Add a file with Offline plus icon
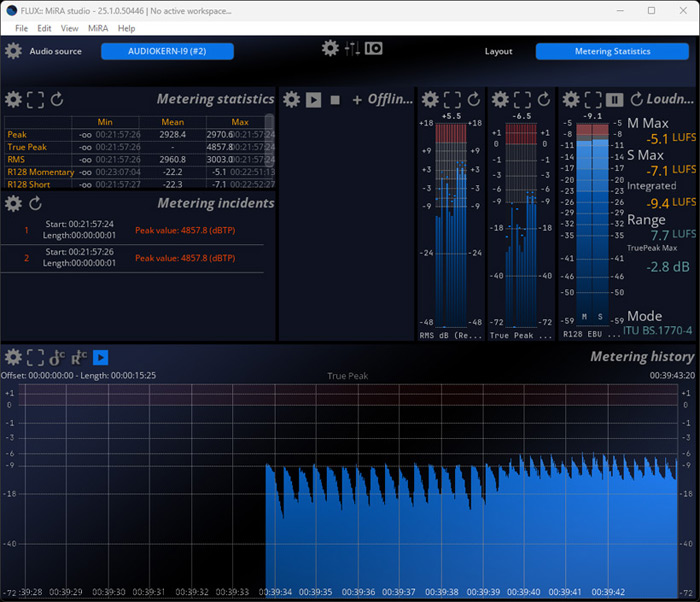 (357, 100)
